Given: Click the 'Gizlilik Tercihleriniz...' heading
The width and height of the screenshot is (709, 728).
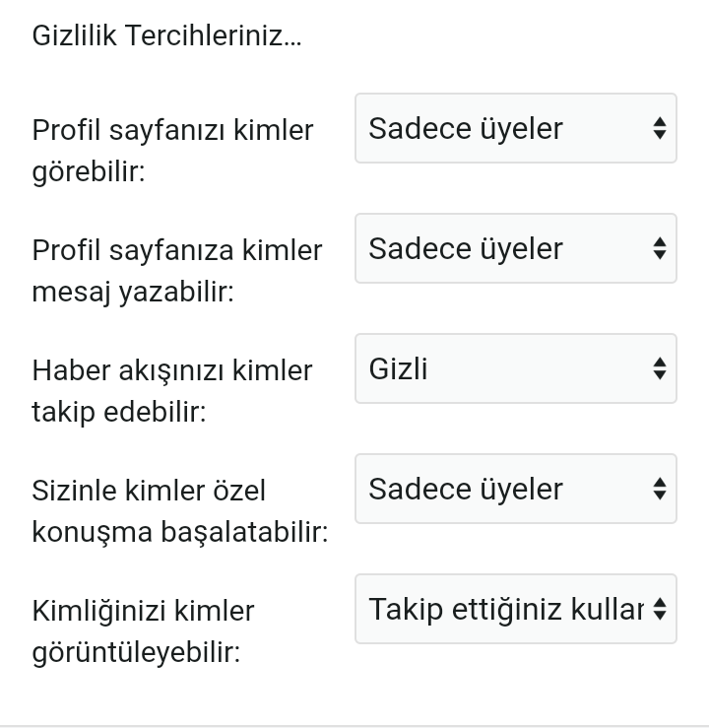Looking at the screenshot, I should click(x=167, y=36).
